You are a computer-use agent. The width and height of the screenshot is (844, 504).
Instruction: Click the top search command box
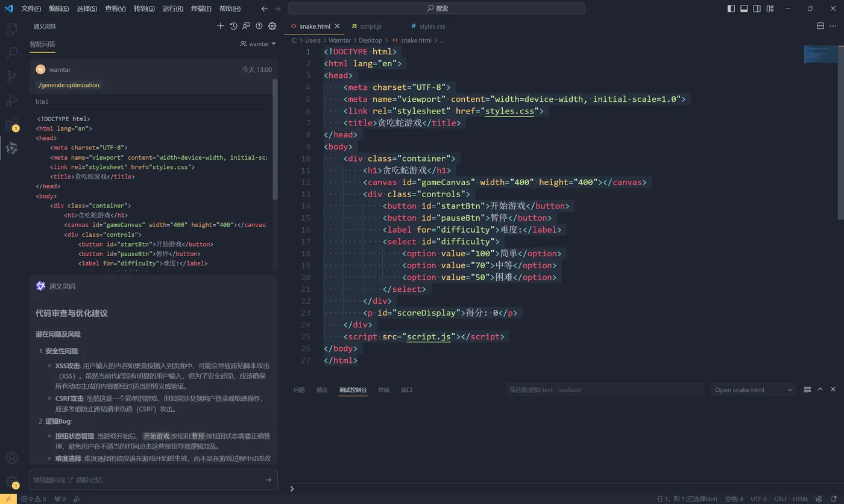(436, 8)
